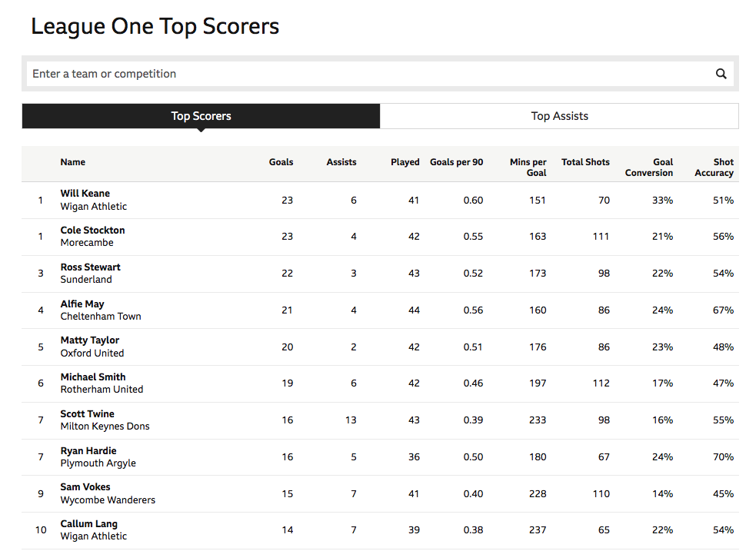Screen dimensions: 756x551
Task: Select Ryan Hardie's name
Action: tap(88, 451)
